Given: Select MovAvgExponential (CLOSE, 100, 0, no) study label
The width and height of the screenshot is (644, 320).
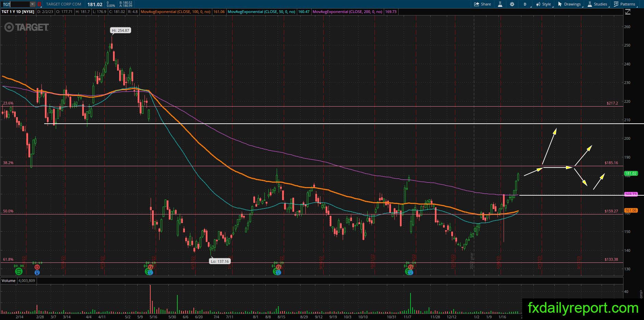Looking at the screenshot, I should [175, 12].
